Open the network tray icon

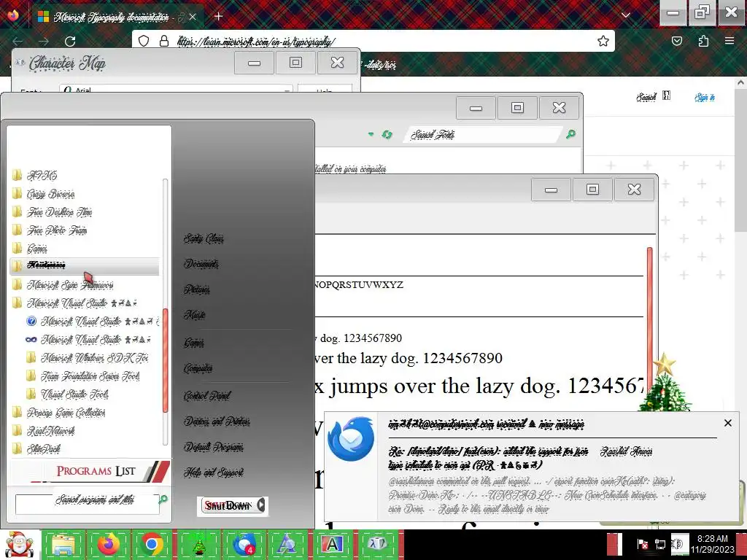pos(660,545)
